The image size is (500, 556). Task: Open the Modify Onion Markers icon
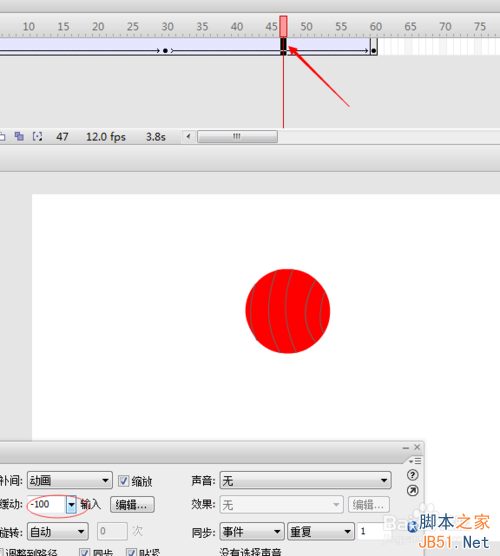coord(37,136)
